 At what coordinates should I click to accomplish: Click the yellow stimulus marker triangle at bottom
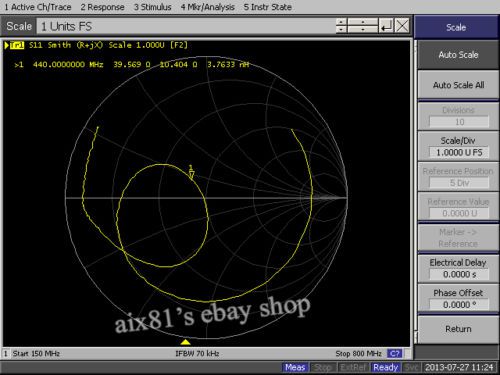click(x=185, y=342)
